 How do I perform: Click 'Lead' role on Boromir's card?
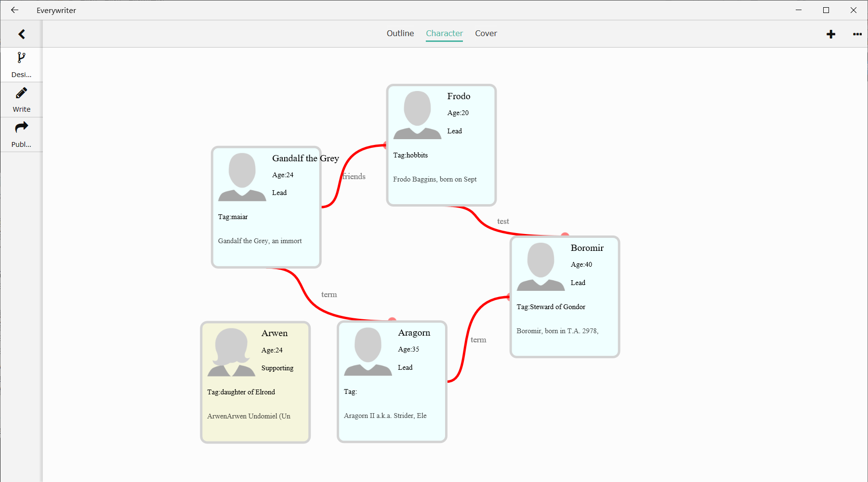pyautogui.click(x=578, y=283)
